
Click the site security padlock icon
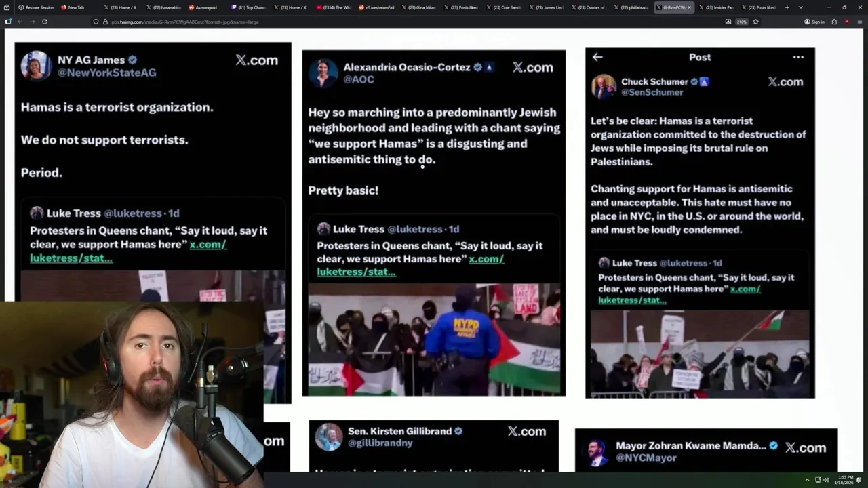point(105,22)
